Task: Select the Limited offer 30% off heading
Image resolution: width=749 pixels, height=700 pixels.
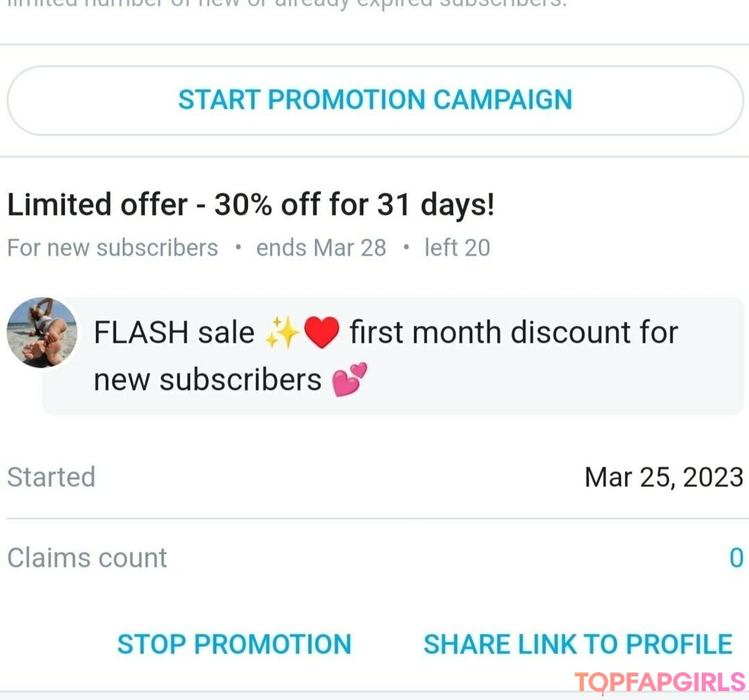Action: (x=250, y=205)
